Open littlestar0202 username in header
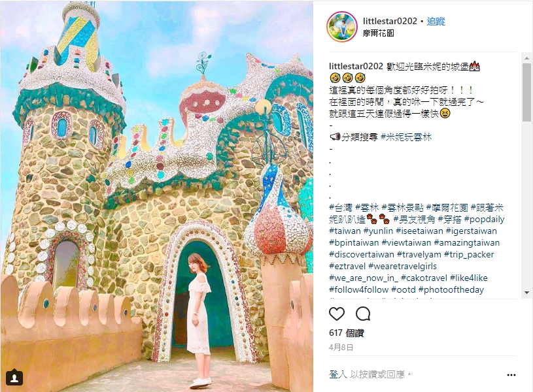The image size is (533, 392). 390,21
